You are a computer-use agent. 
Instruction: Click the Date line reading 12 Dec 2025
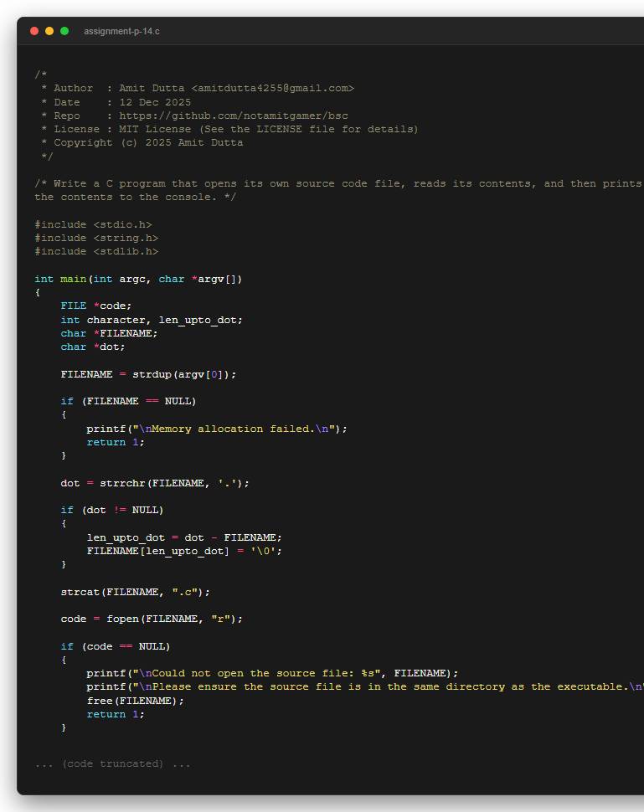116,102
